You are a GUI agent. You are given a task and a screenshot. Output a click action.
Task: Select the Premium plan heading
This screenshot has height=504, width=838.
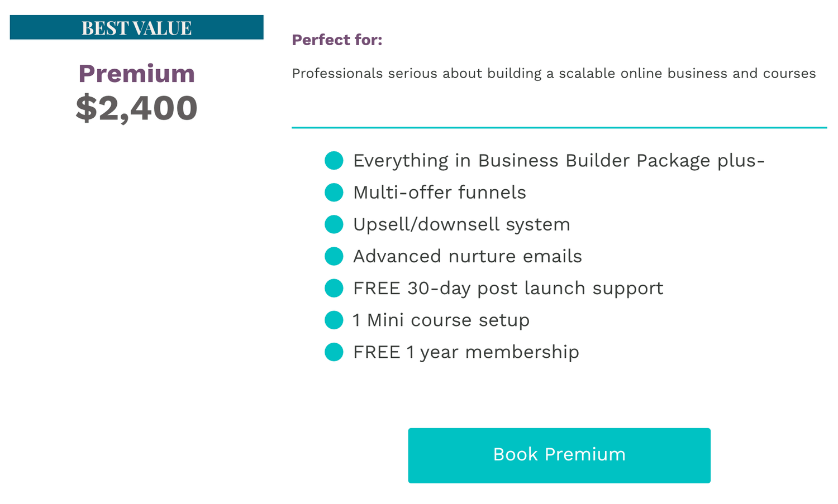pyautogui.click(x=136, y=74)
